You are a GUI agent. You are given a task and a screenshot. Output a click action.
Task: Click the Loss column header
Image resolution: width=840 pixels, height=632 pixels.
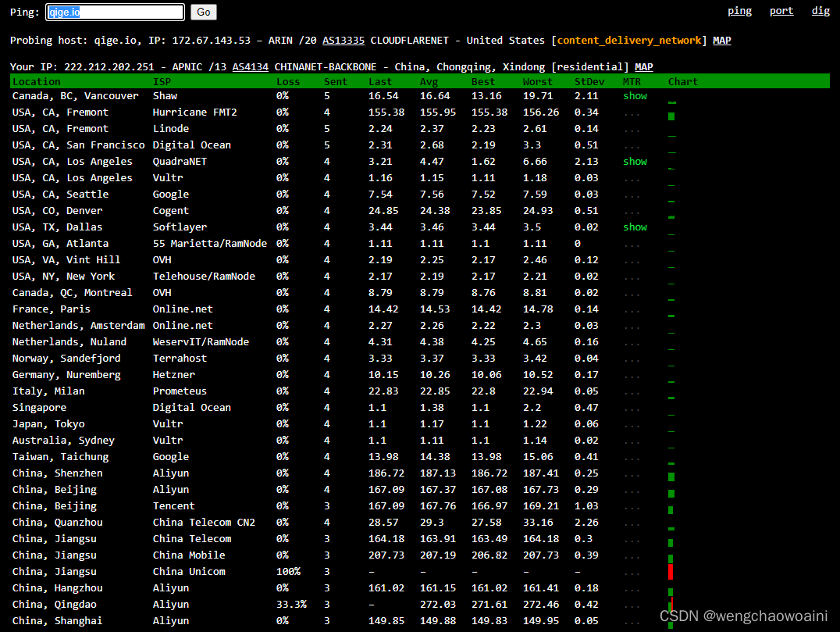(x=288, y=81)
